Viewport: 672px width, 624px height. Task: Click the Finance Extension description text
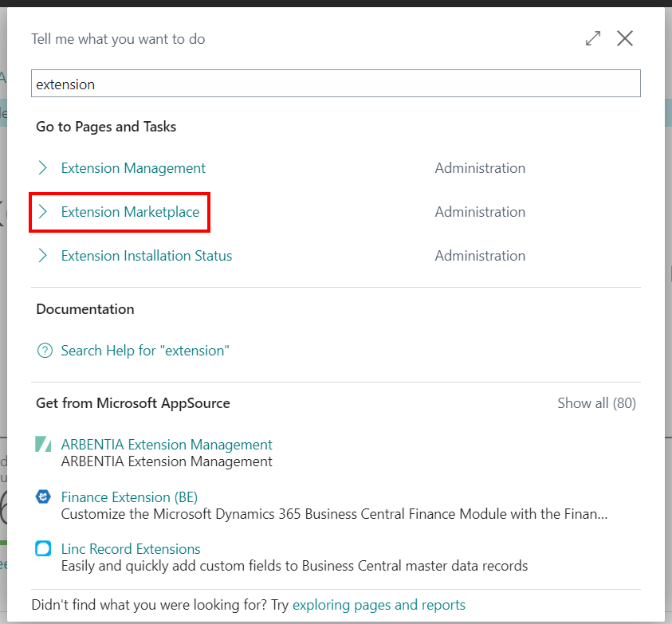pos(334,514)
